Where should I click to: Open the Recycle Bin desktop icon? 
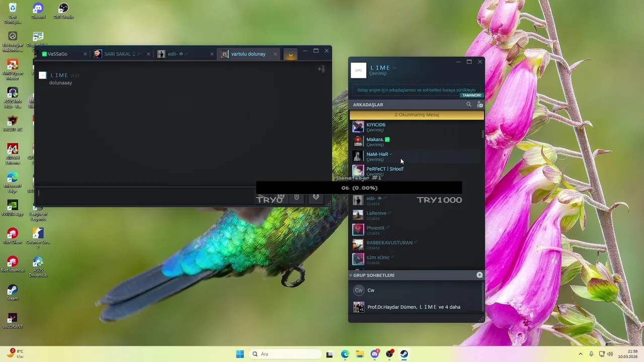[13, 14]
